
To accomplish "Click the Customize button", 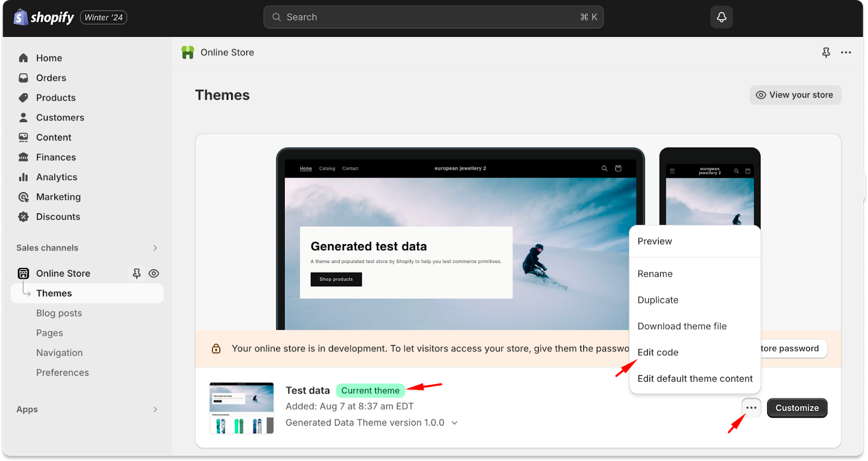I will click(797, 408).
